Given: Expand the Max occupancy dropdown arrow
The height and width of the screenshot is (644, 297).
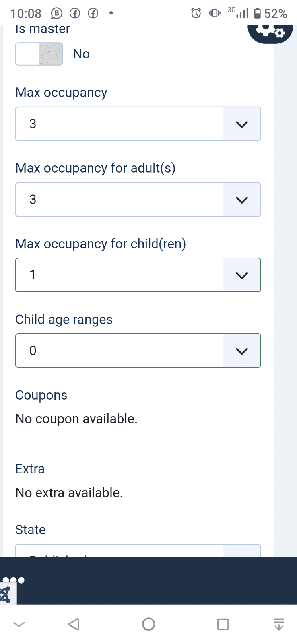Looking at the screenshot, I should pos(241,124).
